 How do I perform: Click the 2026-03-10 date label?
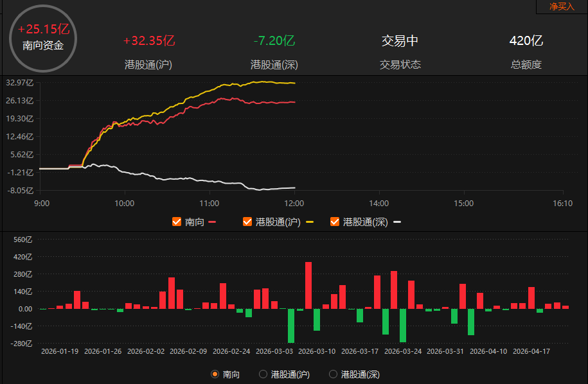317,351
